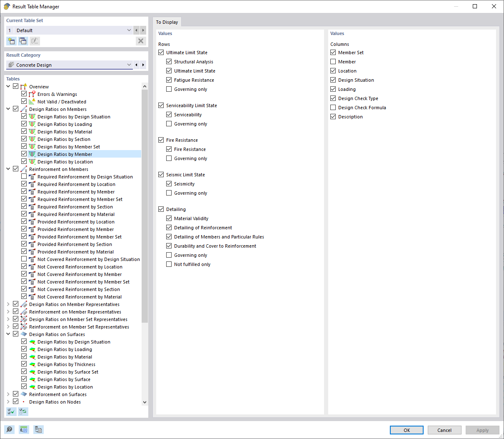Viewport: 504px width, 439px height.
Task: Uncheck Design Check Type column
Action: click(x=333, y=98)
